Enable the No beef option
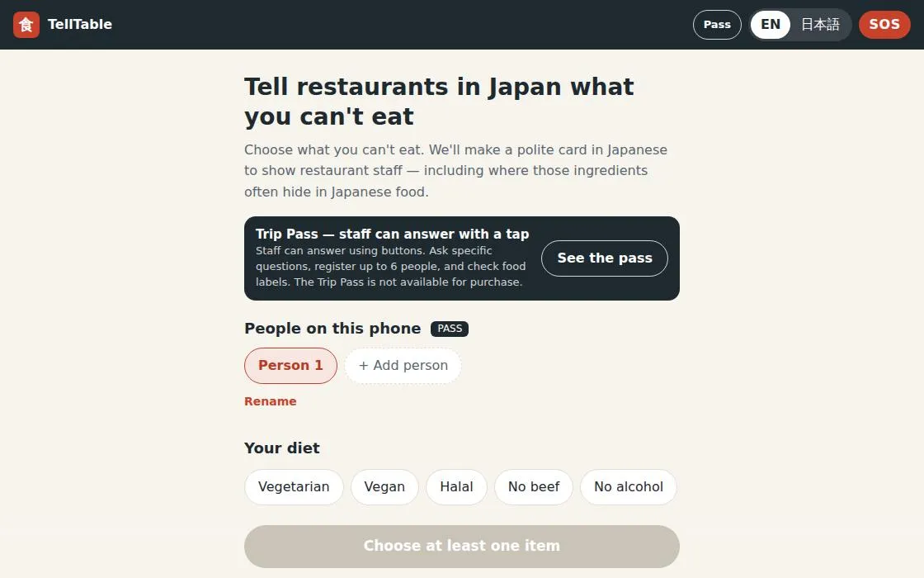The width and height of the screenshot is (924, 578). [533, 487]
